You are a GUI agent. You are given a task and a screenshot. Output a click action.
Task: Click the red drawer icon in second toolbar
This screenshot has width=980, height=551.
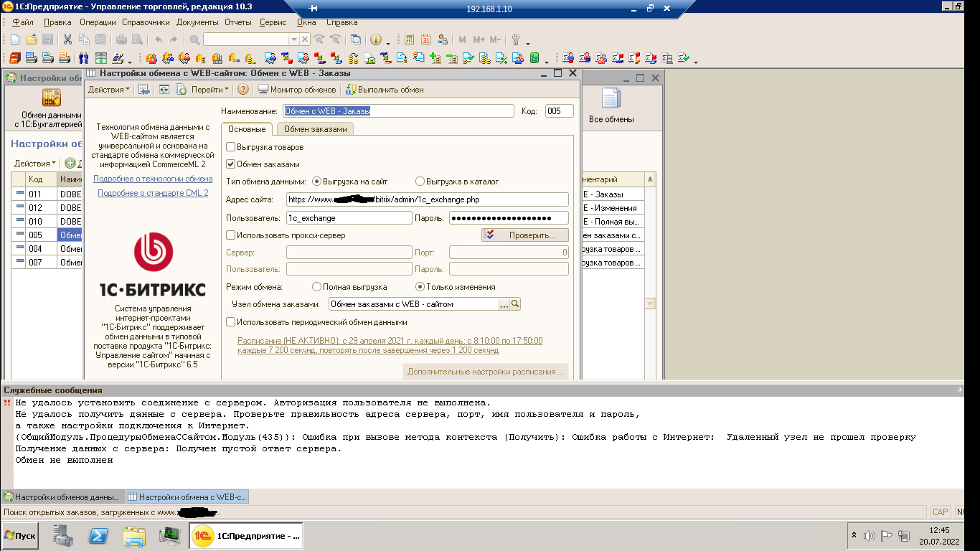(14, 58)
